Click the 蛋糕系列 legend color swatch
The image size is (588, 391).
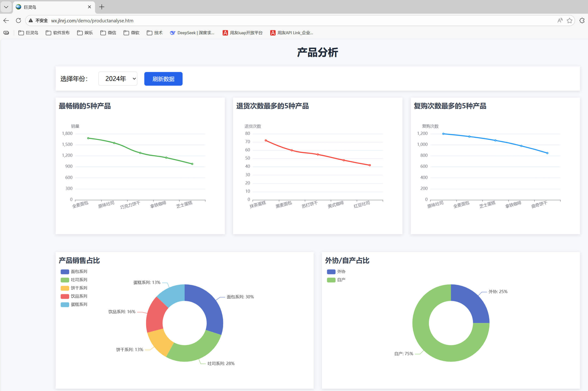point(65,304)
